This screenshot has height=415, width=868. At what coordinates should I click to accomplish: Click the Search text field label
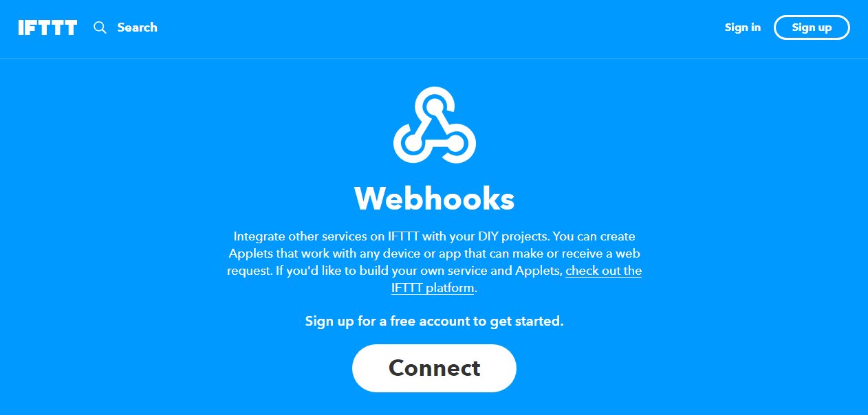point(138,27)
